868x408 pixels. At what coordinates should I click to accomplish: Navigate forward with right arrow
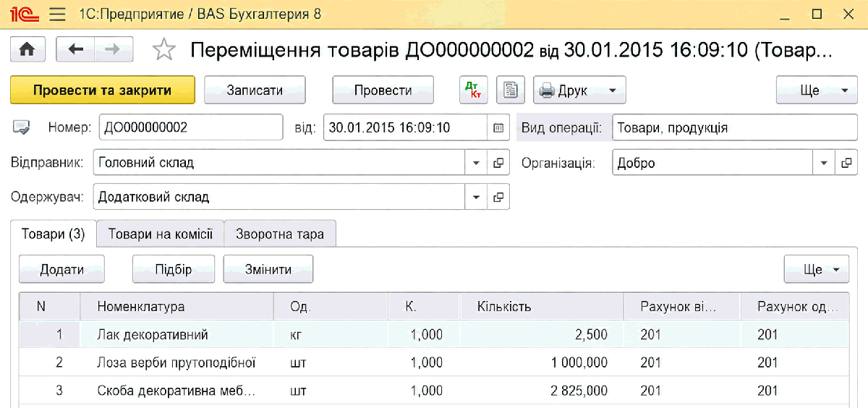coord(114,49)
